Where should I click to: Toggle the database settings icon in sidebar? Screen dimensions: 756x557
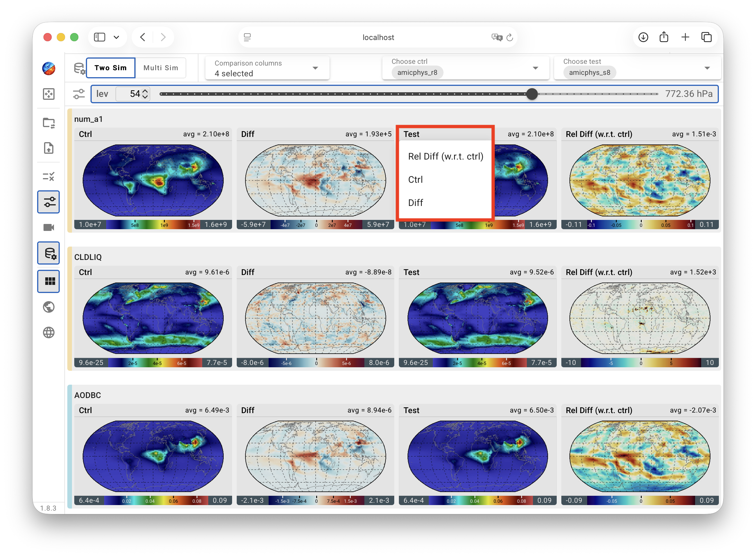48,253
